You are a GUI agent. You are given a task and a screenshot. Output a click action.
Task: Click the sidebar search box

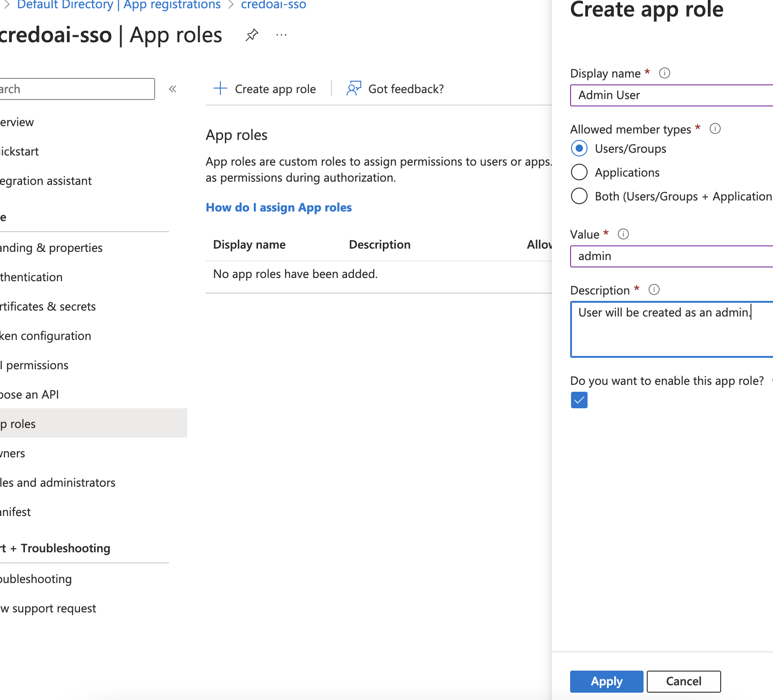pyautogui.click(x=77, y=89)
